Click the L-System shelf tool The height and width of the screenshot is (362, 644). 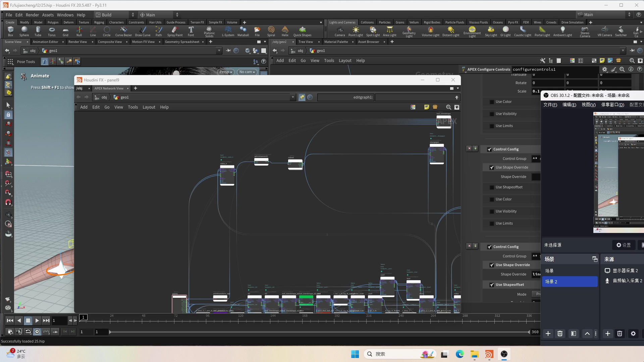pos(228,31)
